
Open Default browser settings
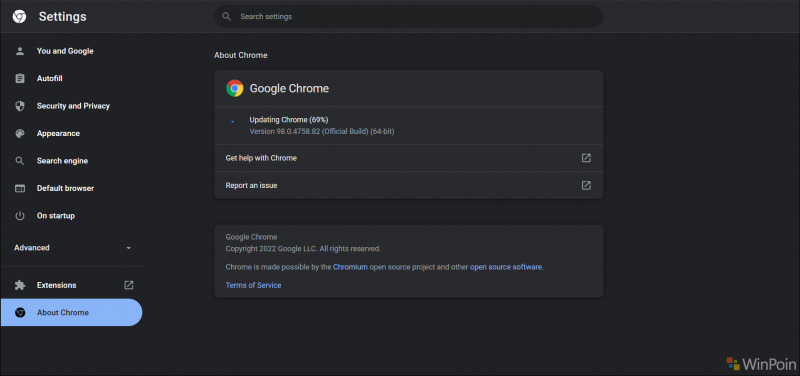click(x=65, y=188)
